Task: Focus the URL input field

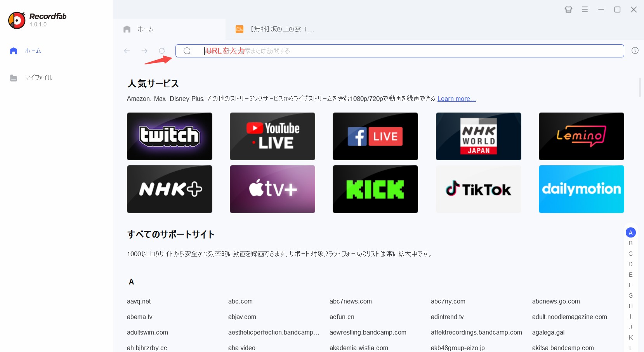Action: coord(399,51)
